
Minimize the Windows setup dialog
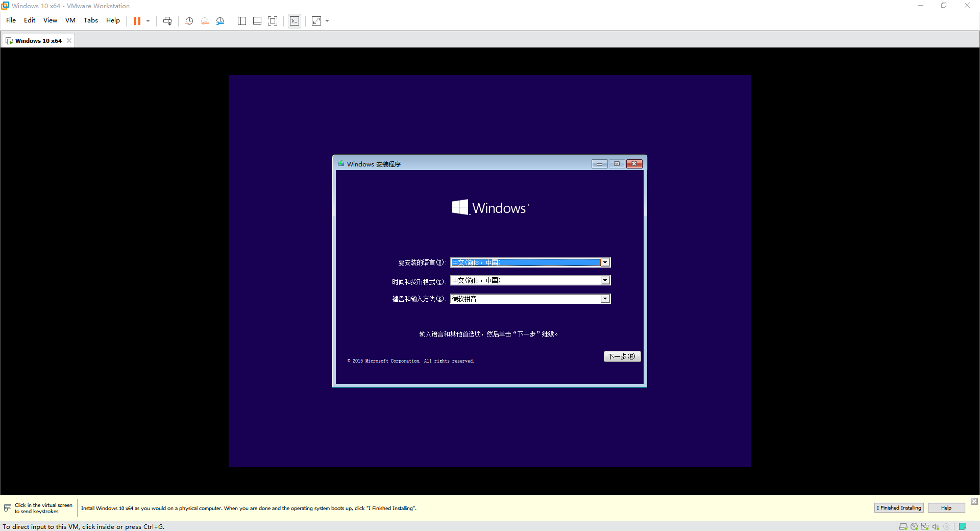tap(600, 164)
